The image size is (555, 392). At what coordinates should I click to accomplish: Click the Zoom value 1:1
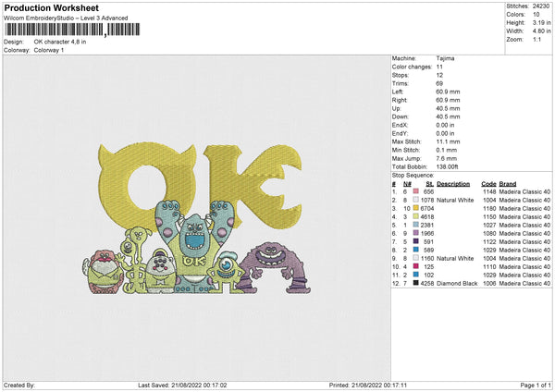pyautogui.click(x=536, y=39)
